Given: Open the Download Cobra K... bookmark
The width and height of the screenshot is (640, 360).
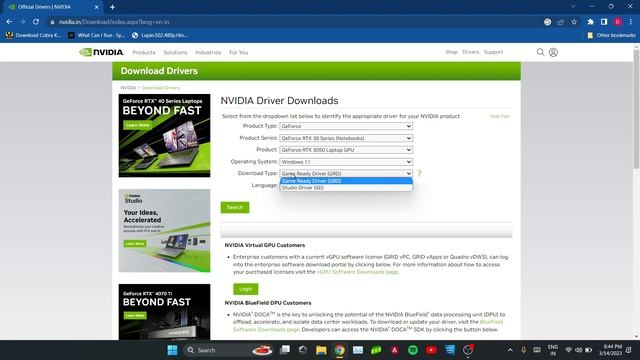Looking at the screenshot, I should 33,36.
